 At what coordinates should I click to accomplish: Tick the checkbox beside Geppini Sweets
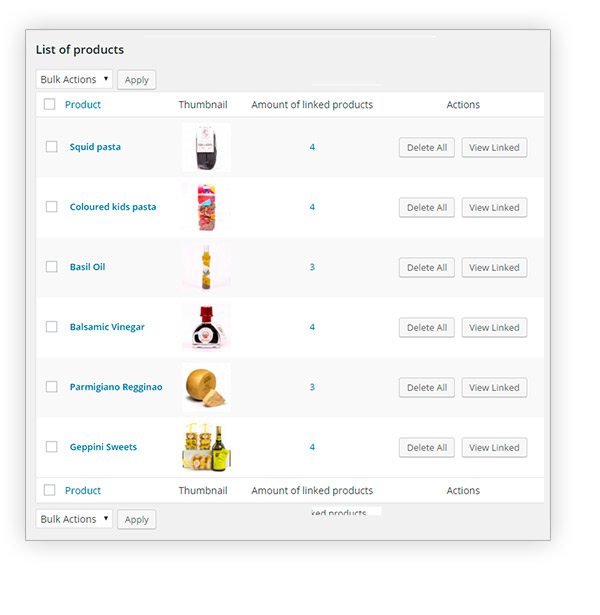tap(51, 447)
